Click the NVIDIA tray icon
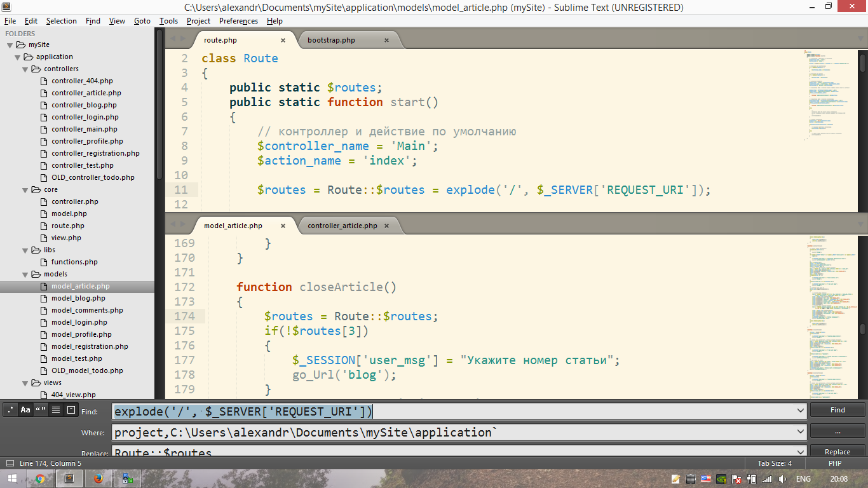This screenshot has width=868, height=488. point(721,478)
